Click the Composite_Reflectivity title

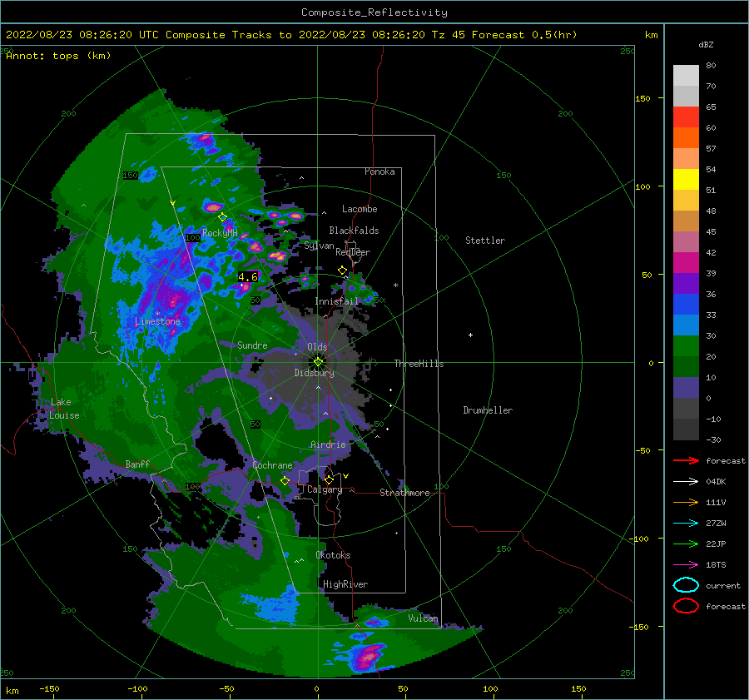pos(374,12)
